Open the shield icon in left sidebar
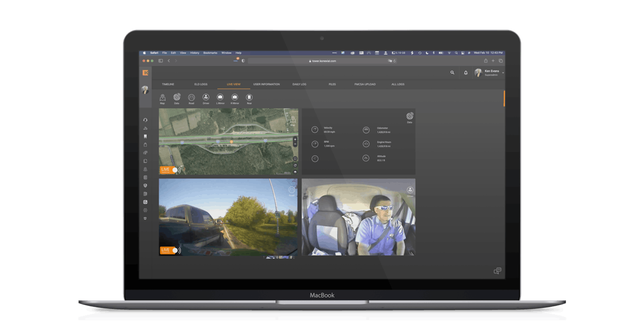Screen dimensions: 644x322 tap(145, 186)
